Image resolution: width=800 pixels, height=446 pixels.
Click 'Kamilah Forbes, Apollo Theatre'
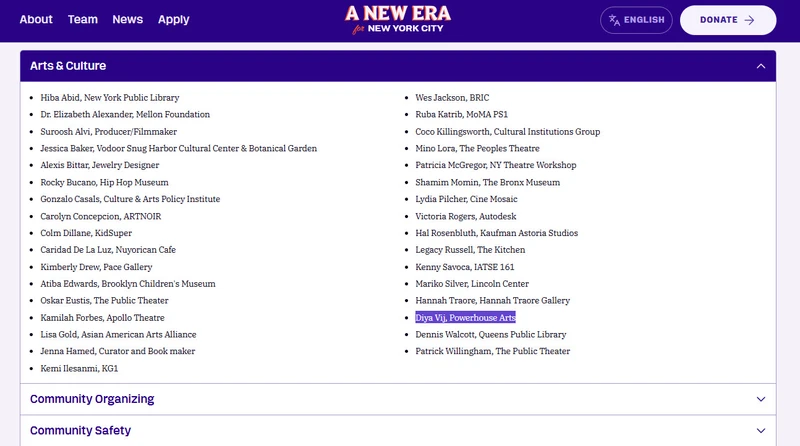point(102,318)
